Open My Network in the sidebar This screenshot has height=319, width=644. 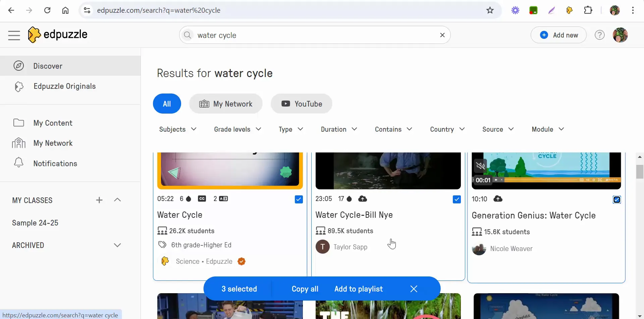tap(70, 143)
